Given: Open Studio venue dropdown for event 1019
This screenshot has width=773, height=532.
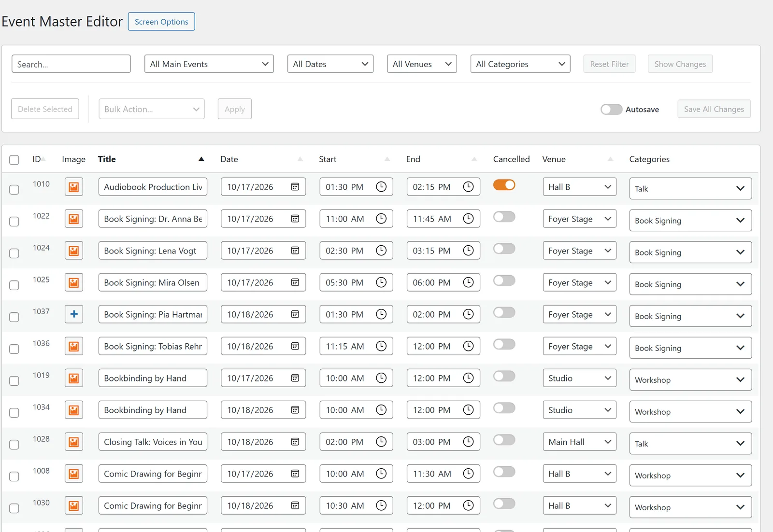Looking at the screenshot, I should [579, 378].
